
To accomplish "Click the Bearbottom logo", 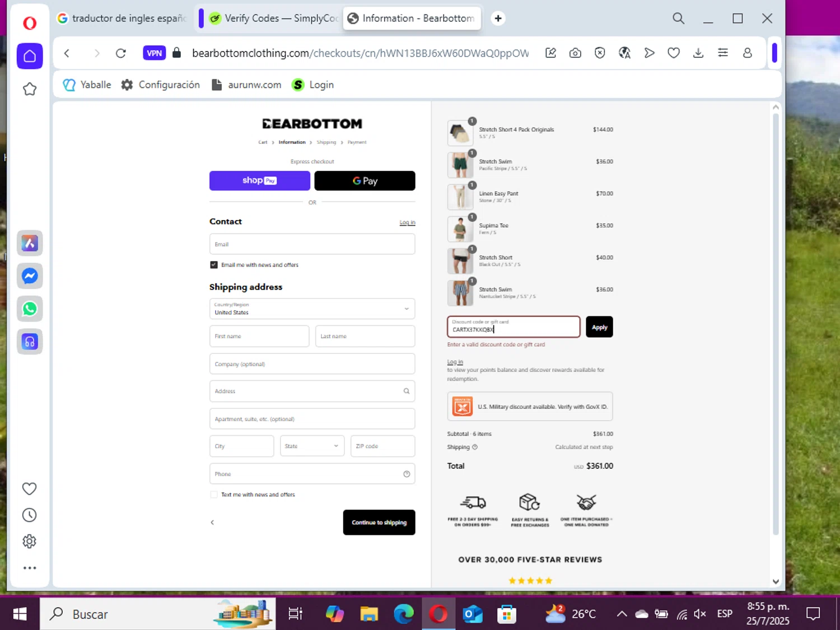I will pyautogui.click(x=312, y=124).
